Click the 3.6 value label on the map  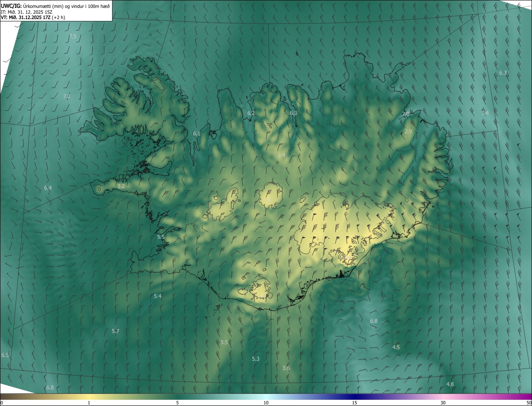(x=286, y=368)
